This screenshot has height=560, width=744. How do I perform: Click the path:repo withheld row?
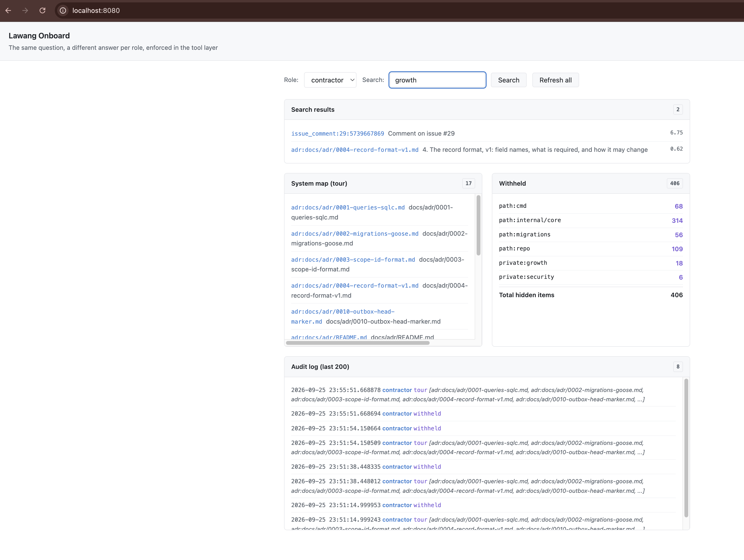(591, 249)
